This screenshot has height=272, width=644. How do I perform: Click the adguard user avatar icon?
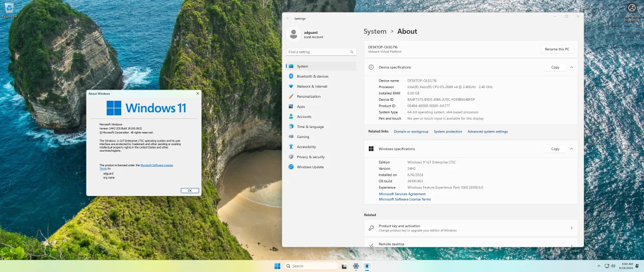(293, 34)
